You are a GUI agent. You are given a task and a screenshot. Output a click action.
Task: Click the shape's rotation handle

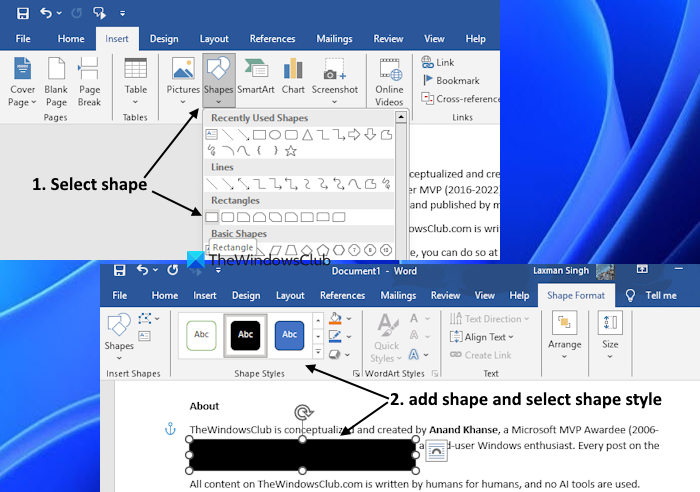pyautogui.click(x=303, y=413)
